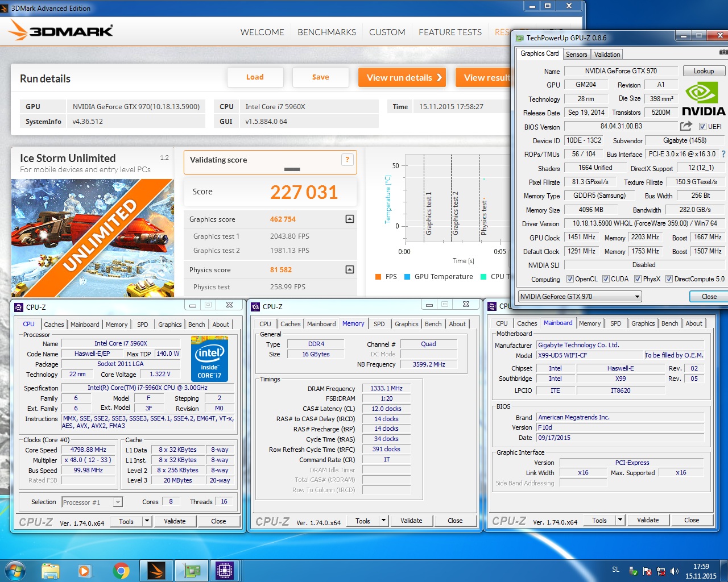Open the GPU selection dropdown in GPU-Z
Viewport: 728px width, 582px height.
580,296
